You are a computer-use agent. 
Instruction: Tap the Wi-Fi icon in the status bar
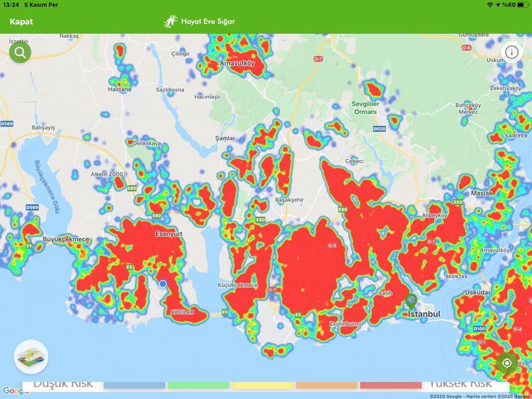[x=489, y=5]
